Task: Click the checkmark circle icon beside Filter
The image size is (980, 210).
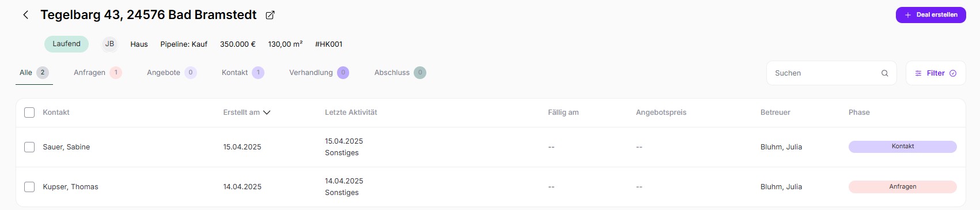Action: [x=953, y=73]
